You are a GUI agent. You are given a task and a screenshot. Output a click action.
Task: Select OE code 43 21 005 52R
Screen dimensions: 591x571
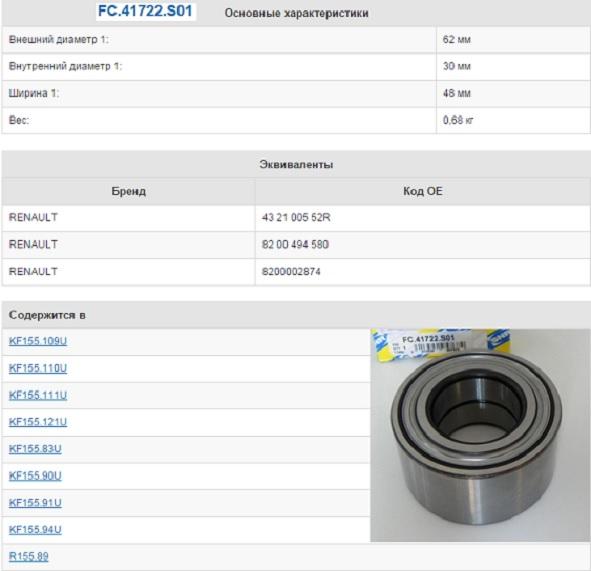click(x=296, y=217)
